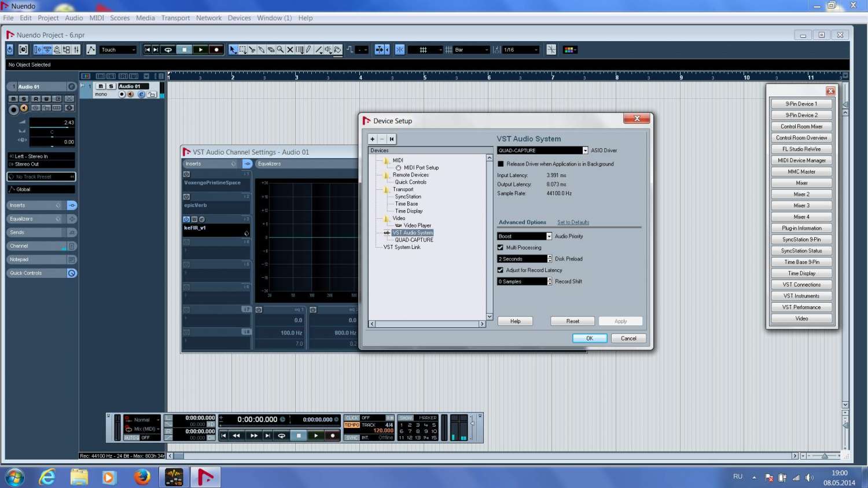Pick the Range Selection tool
Viewport: 868px width, 488px height.
tap(242, 50)
